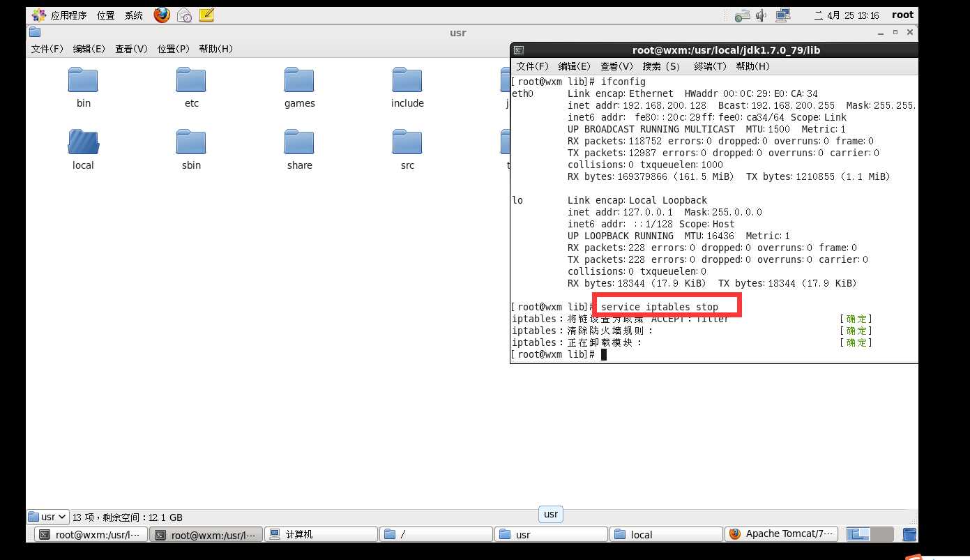The width and height of the screenshot is (970, 560).
Task: Select the etc folder
Action: click(191, 88)
